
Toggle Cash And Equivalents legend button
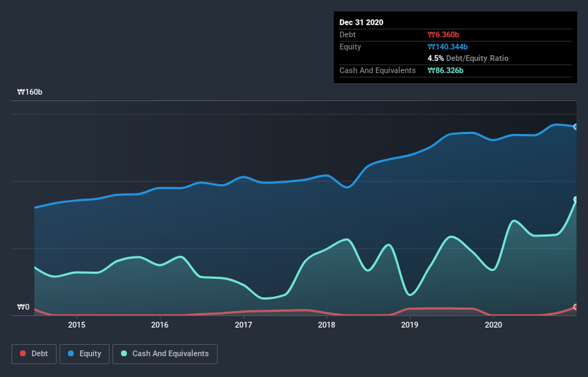pos(165,354)
